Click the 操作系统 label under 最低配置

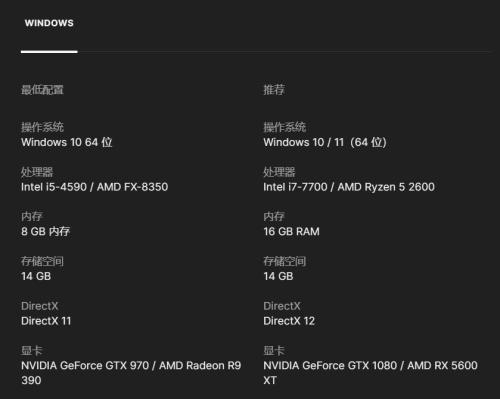coord(42,127)
